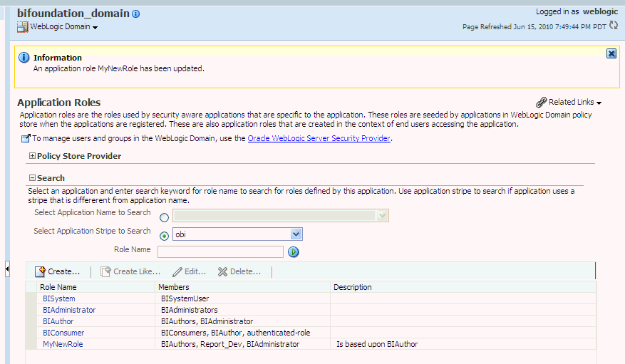Viewport: 625px width, 364px height.
Task: Click the Create Like... toolbar button
Action: click(130, 271)
